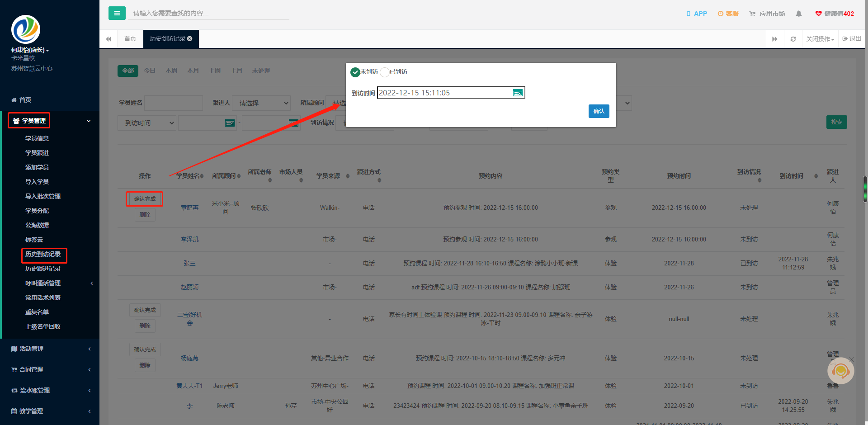Viewport: 868px width, 425px height.
Task: Open 应用市场 app market
Action: 767,14
